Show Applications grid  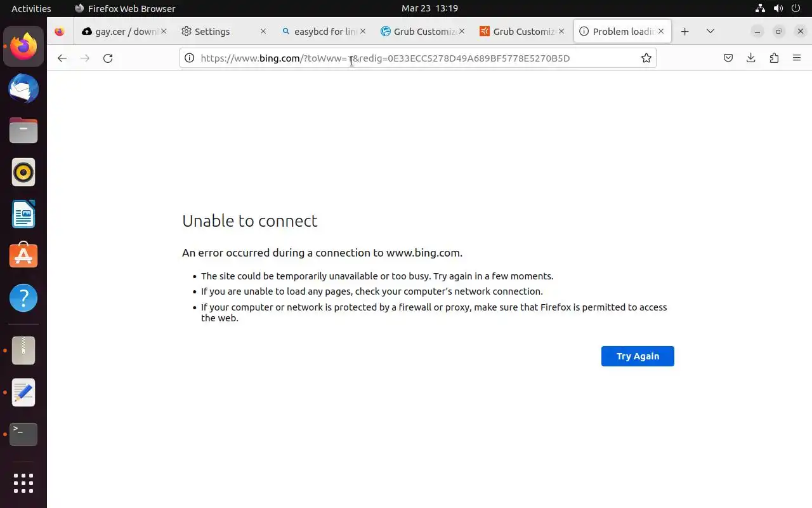tap(23, 483)
